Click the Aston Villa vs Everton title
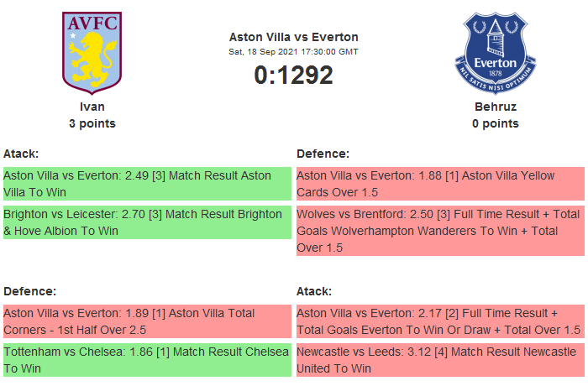This screenshot has width=588, height=386. 294,37
